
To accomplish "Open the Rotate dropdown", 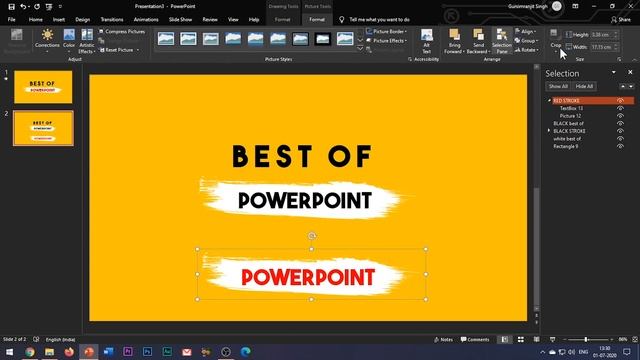I will [527, 50].
